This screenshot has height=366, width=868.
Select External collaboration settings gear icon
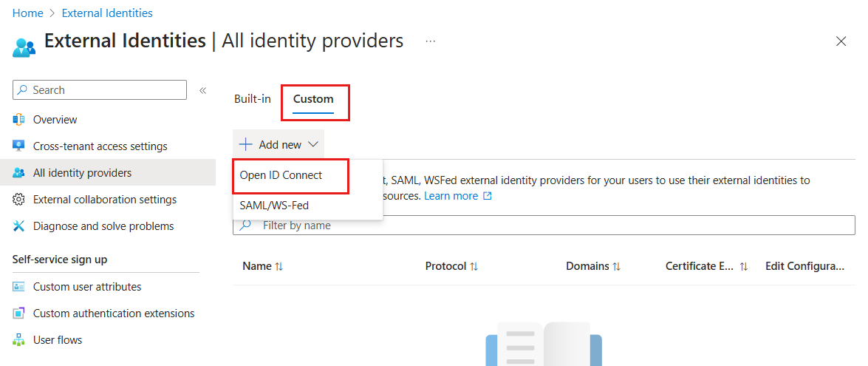18,200
